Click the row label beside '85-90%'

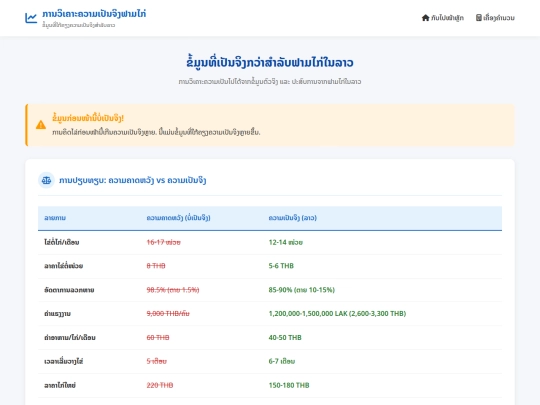pyautogui.click(x=69, y=290)
